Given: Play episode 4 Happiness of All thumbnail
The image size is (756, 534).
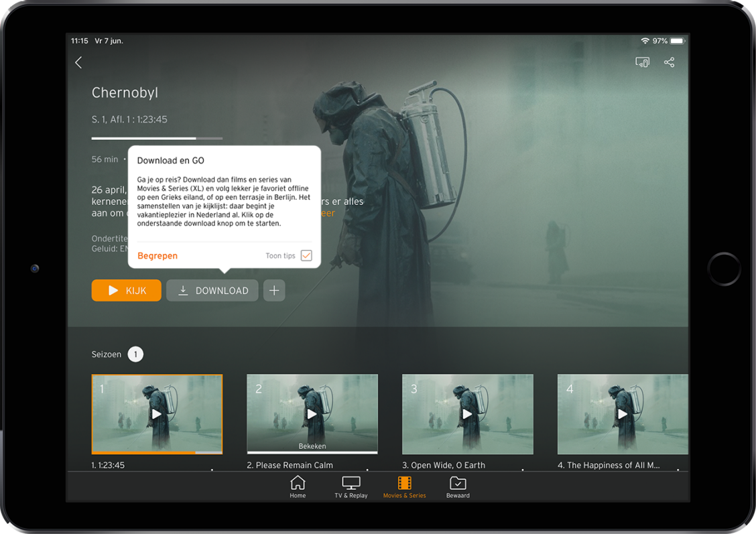Looking at the screenshot, I should [623, 414].
